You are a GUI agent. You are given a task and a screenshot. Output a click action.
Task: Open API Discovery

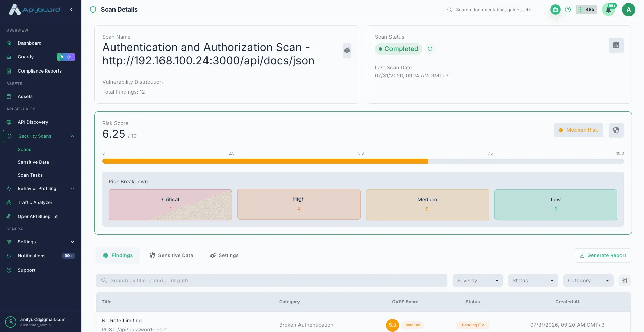pos(41,122)
